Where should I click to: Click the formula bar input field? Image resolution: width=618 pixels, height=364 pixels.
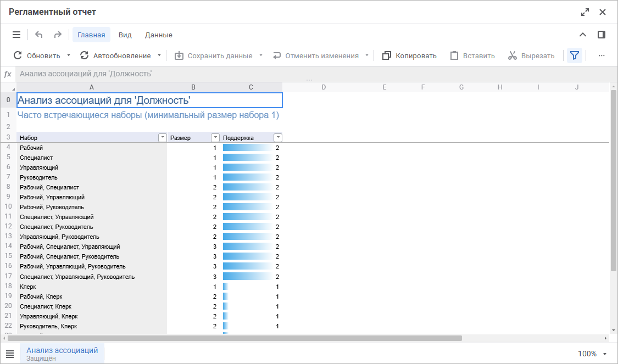[315, 74]
